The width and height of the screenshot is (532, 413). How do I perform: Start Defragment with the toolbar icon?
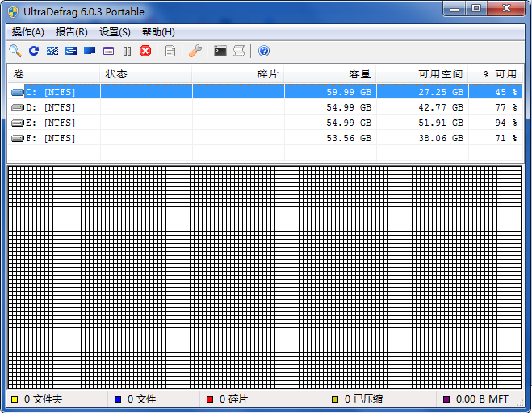click(52, 51)
